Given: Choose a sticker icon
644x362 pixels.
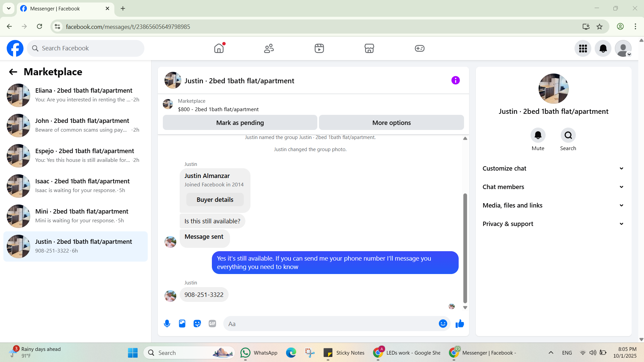Looking at the screenshot, I should click(x=197, y=323).
